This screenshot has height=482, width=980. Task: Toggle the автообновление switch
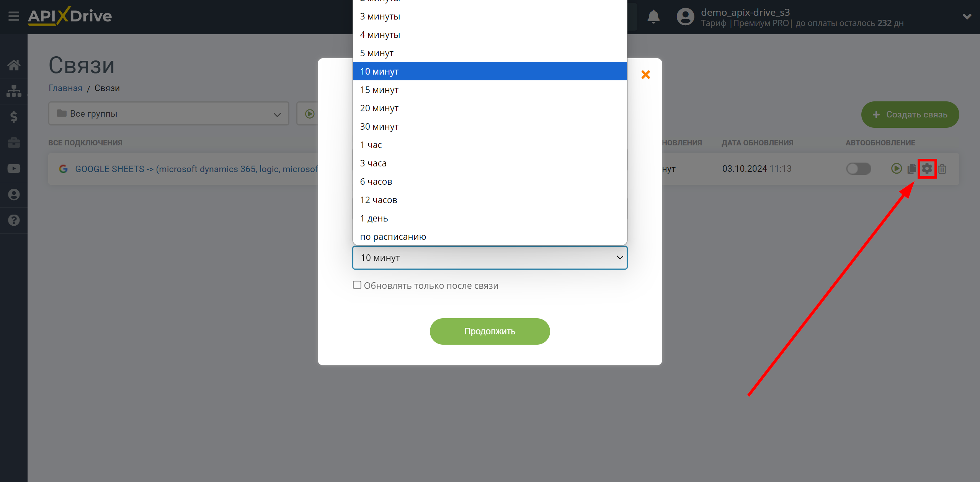pos(857,169)
